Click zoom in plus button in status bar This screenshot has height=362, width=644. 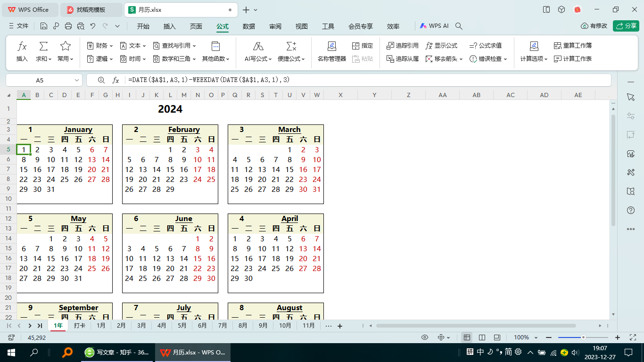[618, 337]
